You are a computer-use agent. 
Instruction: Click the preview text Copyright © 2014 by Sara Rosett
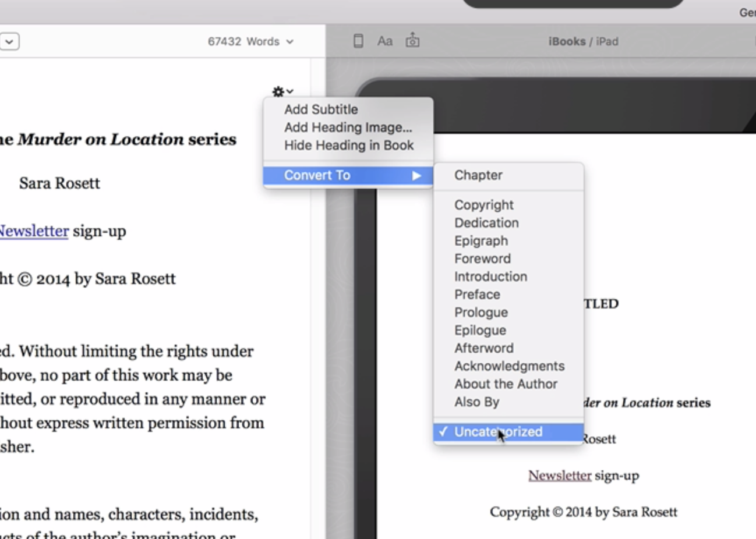point(583,512)
